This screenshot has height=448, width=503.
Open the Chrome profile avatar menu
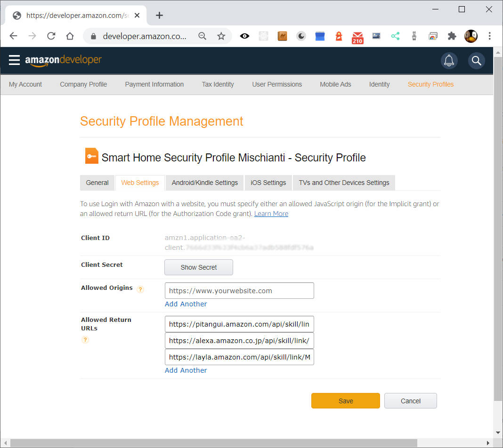point(471,36)
